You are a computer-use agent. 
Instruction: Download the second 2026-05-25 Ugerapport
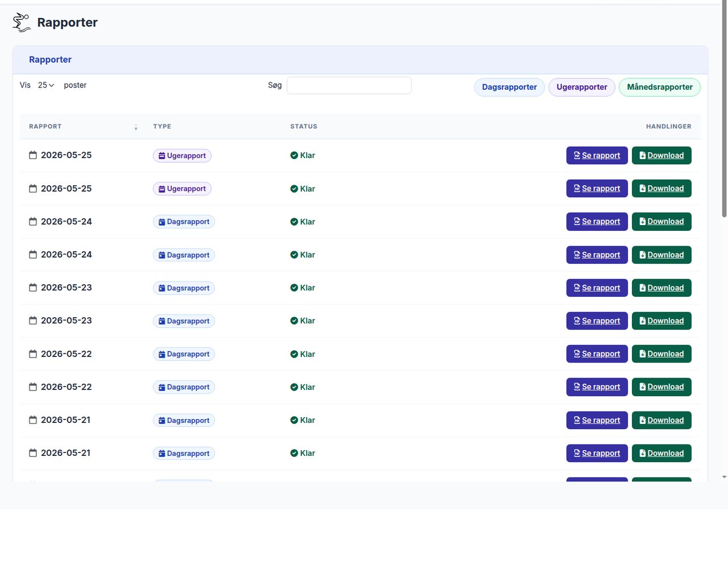(661, 189)
